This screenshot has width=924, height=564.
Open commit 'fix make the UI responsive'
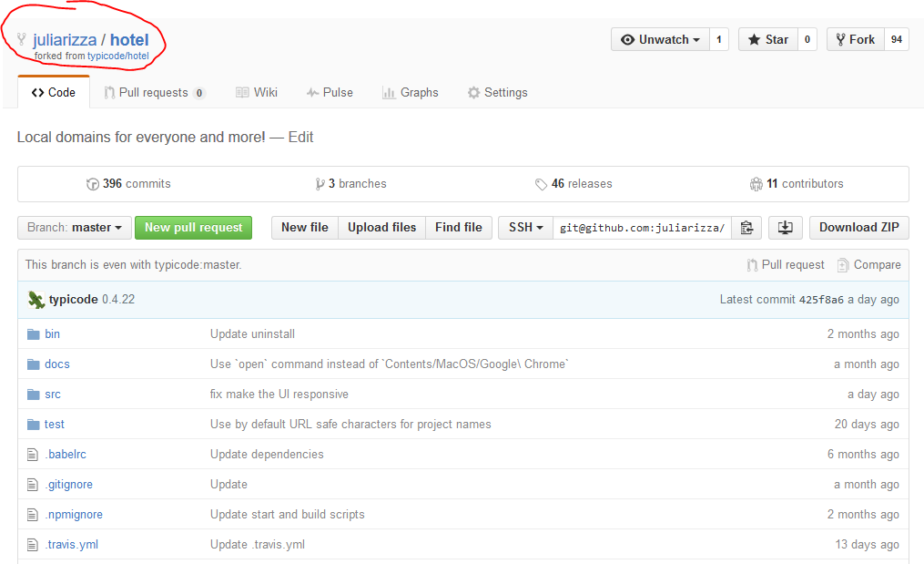[279, 395]
